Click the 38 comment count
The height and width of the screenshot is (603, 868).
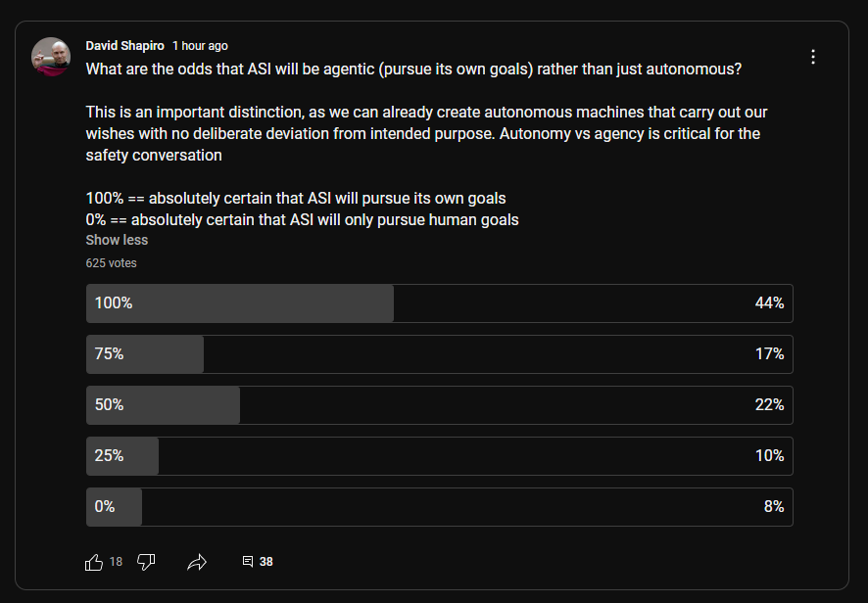click(x=265, y=561)
